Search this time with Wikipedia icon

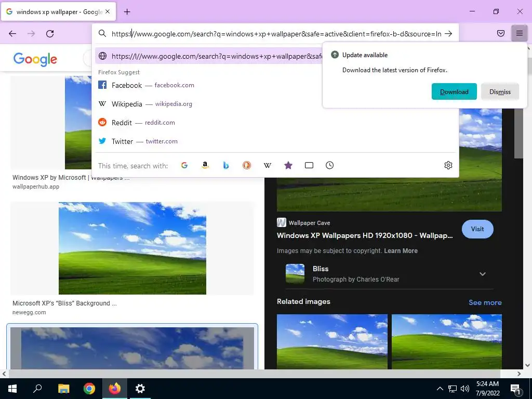pyautogui.click(x=268, y=165)
